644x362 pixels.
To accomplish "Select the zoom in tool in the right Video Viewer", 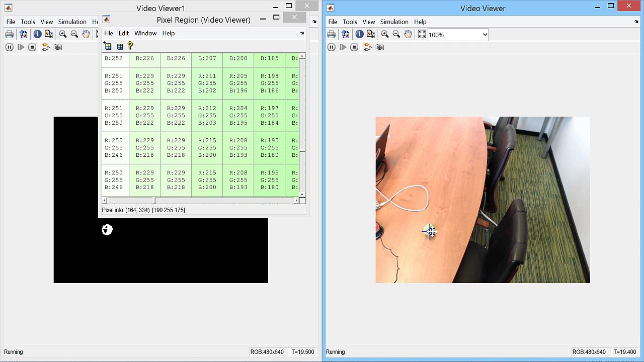I will (x=385, y=34).
